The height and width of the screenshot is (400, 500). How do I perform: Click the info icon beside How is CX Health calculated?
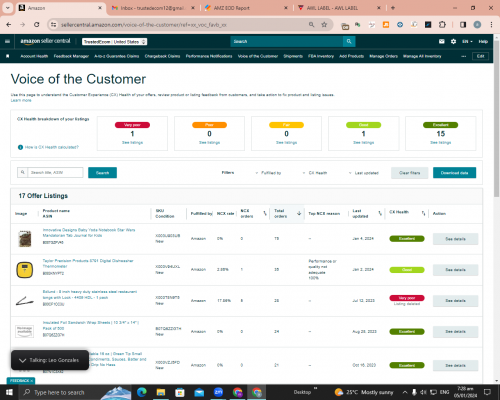(20, 147)
